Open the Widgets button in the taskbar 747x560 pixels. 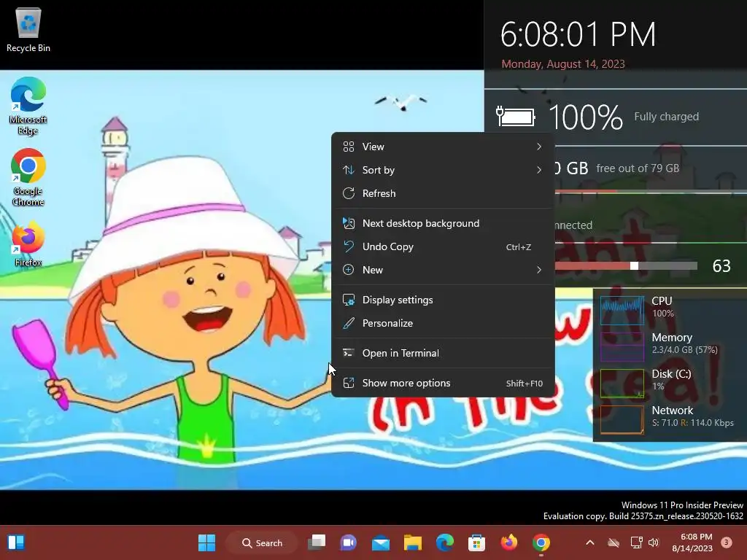point(16,542)
